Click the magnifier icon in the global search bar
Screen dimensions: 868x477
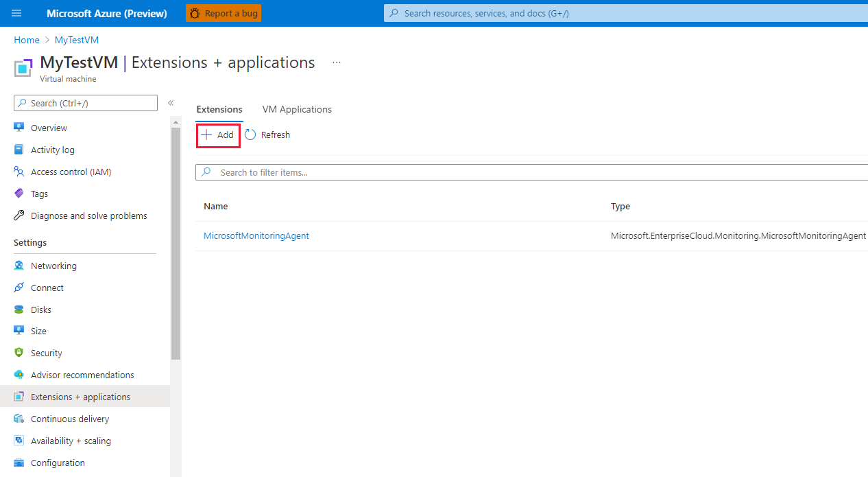[x=394, y=13]
